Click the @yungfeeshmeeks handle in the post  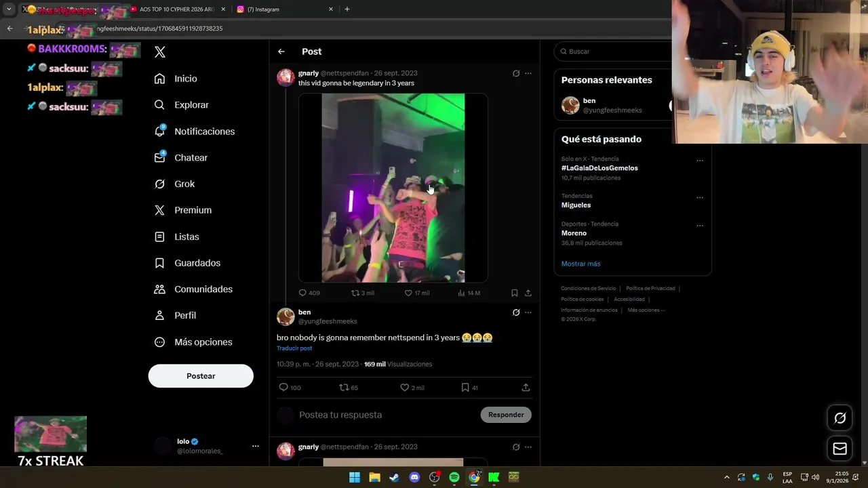pos(328,321)
